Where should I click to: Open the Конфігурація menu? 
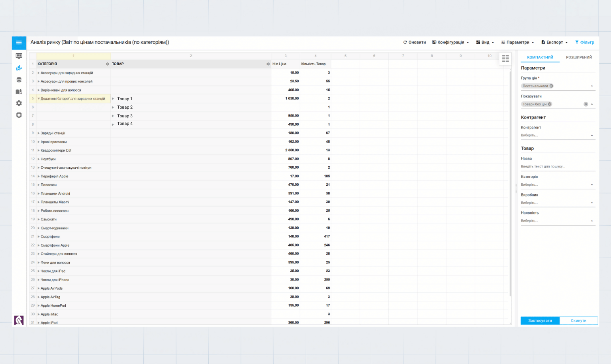(x=450, y=42)
